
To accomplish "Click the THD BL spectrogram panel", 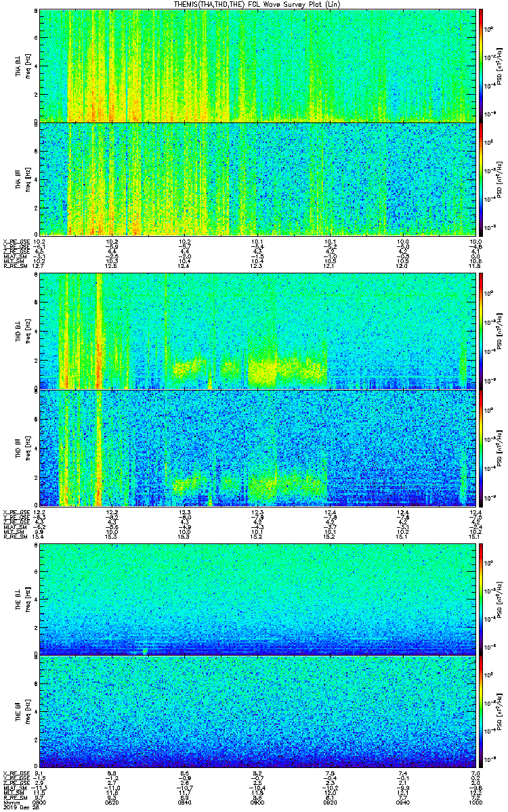I will click(x=257, y=331).
